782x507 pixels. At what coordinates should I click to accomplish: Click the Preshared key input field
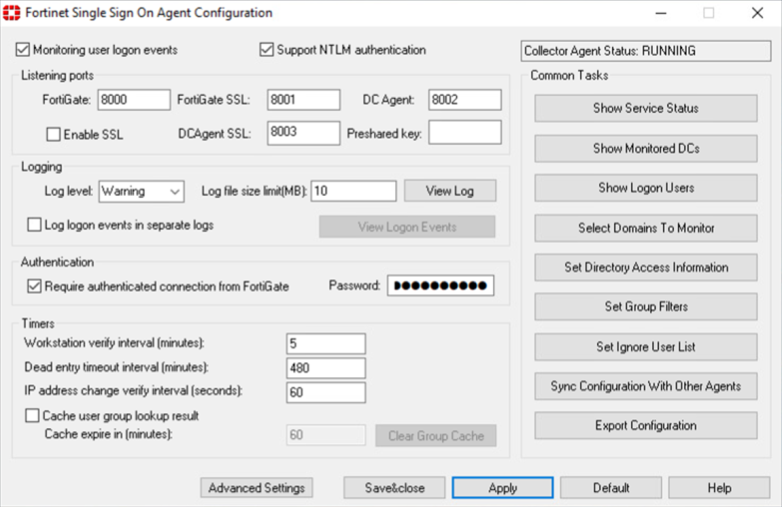pos(465,133)
